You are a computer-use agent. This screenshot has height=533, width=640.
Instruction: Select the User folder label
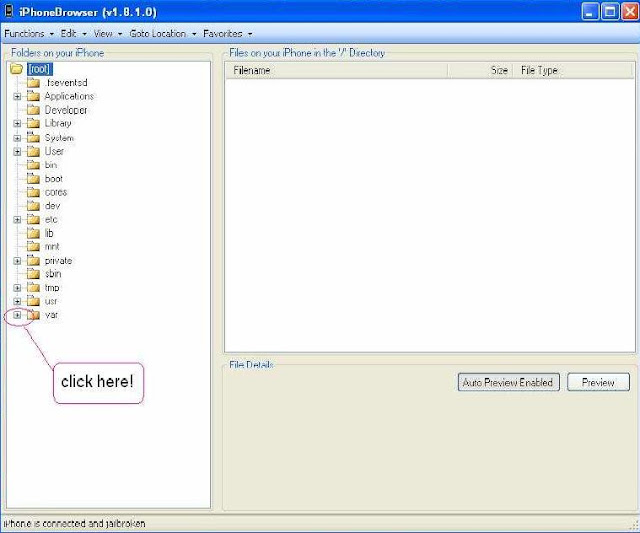[54, 151]
